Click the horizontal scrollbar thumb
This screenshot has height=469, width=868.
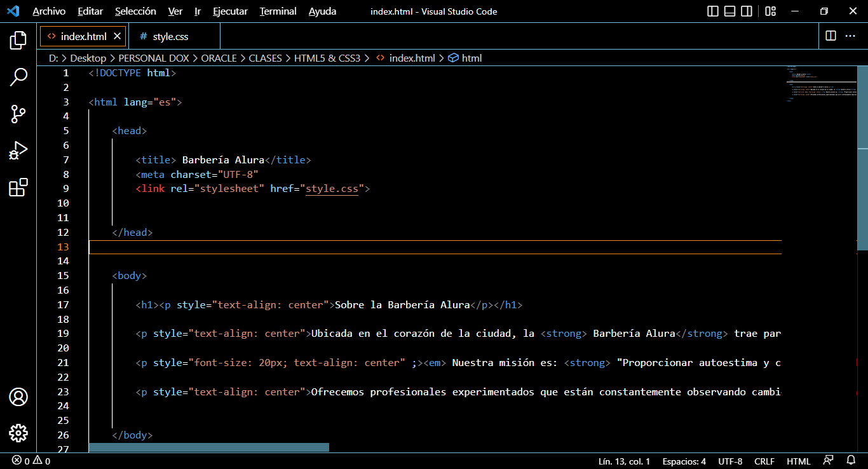[x=209, y=447]
